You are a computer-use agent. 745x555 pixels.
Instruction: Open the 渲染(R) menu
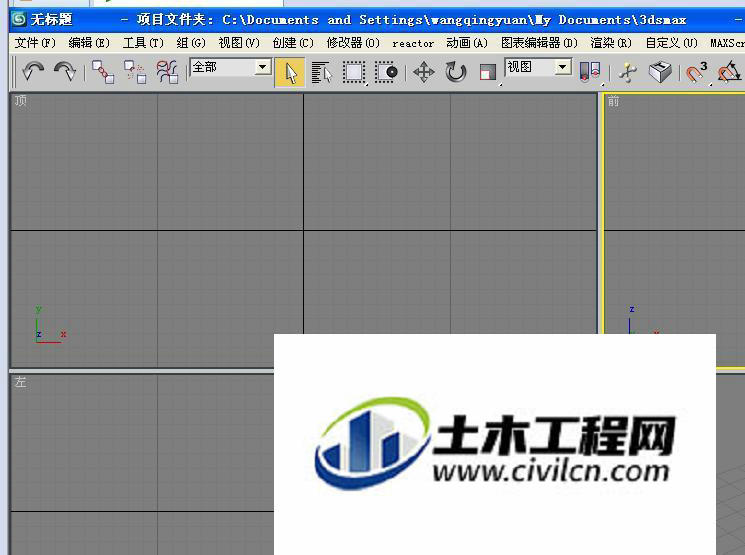[611, 43]
